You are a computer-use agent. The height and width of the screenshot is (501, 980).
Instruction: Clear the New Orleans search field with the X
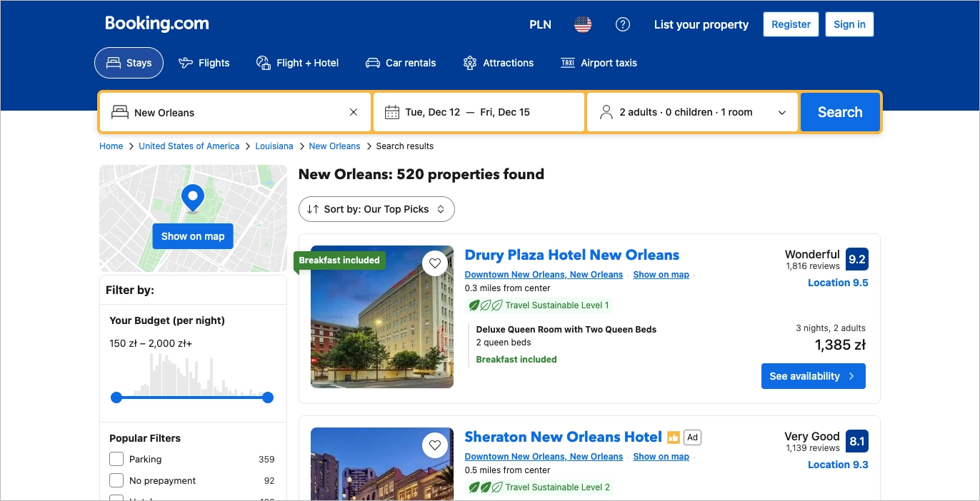click(353, 111)
